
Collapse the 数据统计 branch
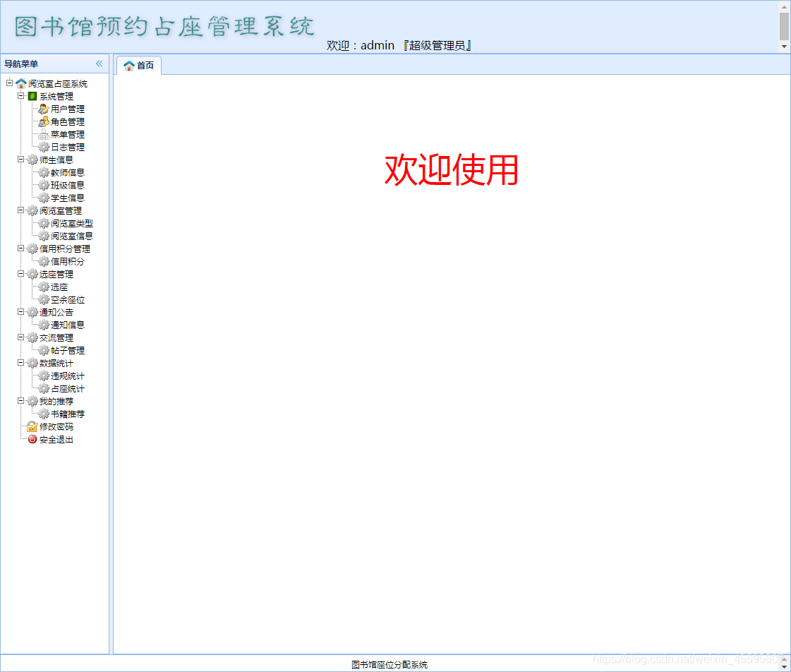pos(20,363)
